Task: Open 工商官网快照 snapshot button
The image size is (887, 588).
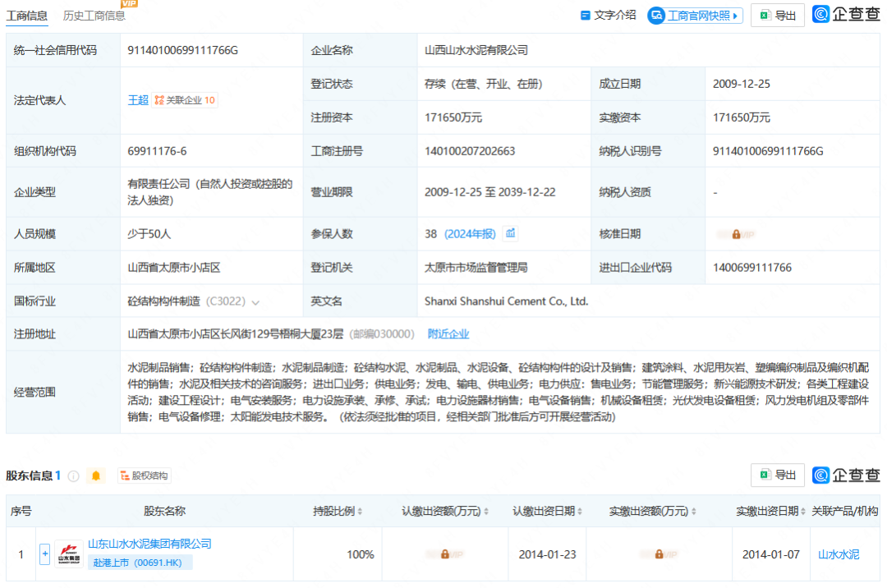Action: [x=696, y=16]
